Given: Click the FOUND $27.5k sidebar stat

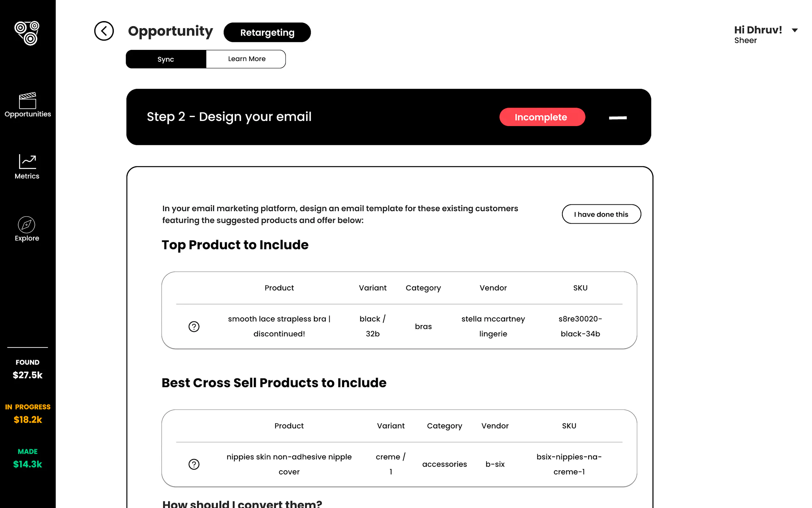Looking at the screenshot, I should 27,369.
